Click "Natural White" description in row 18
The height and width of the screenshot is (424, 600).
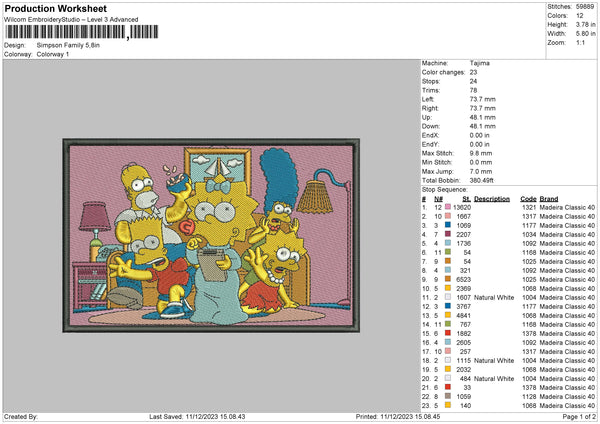point(494,360)
